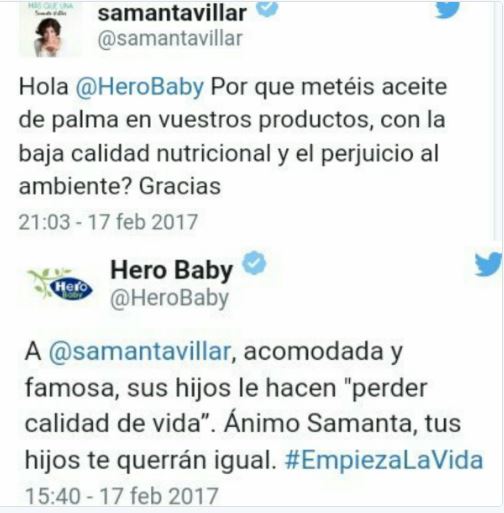Viewport: 504px width, 513px height.
Task: Open samantavillar's profile picture
Action: (48, 29)
